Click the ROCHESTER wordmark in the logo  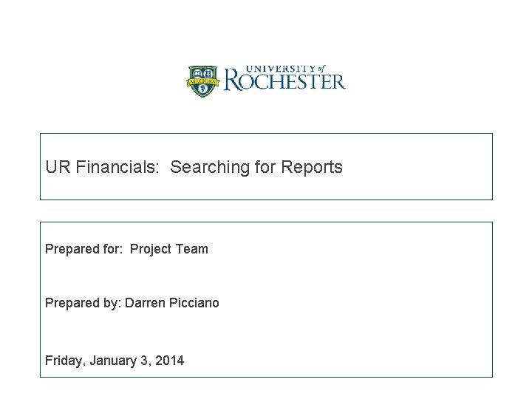click(x=284, y=81)
